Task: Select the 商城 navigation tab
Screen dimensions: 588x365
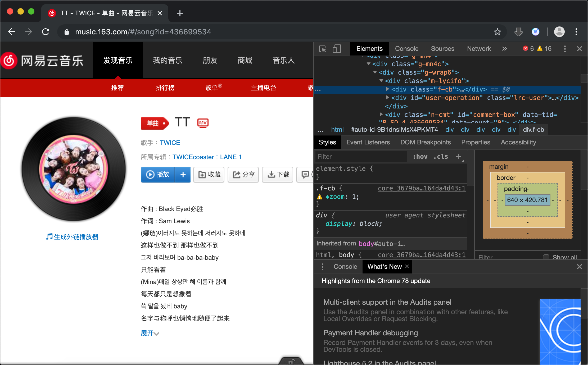Action: pyautogui.click(x=245, y=60)
